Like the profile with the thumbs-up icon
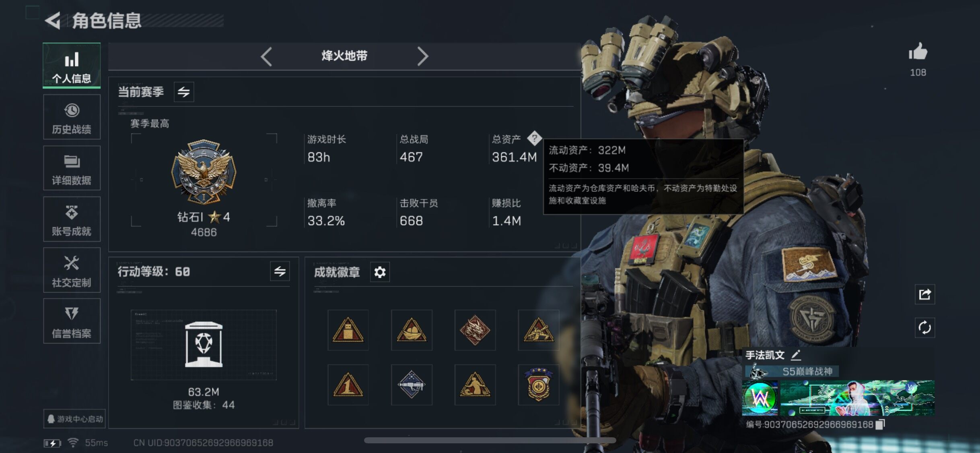Image resolution: width=980 pixels, height=453 pixels. pos(918,52)
